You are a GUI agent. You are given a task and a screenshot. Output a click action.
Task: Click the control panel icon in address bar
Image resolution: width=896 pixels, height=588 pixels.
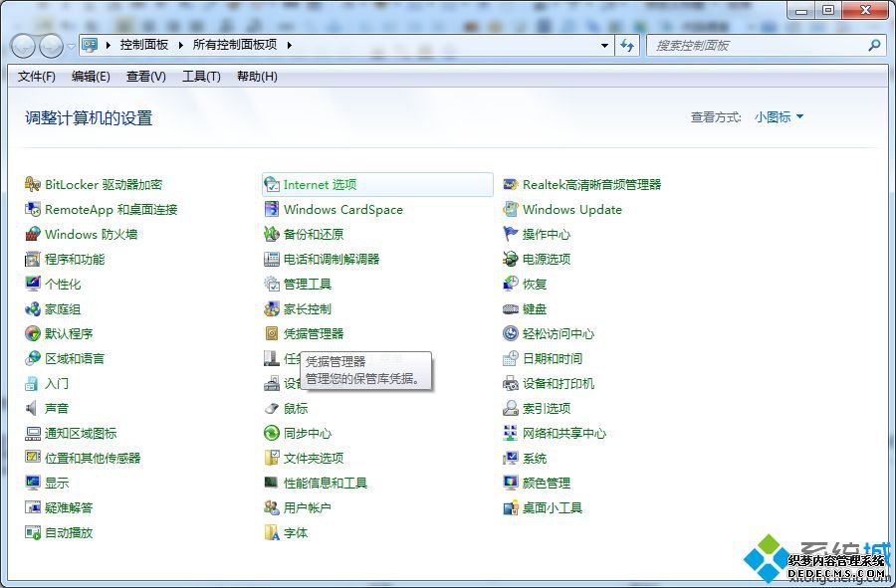tap(90, 45)
